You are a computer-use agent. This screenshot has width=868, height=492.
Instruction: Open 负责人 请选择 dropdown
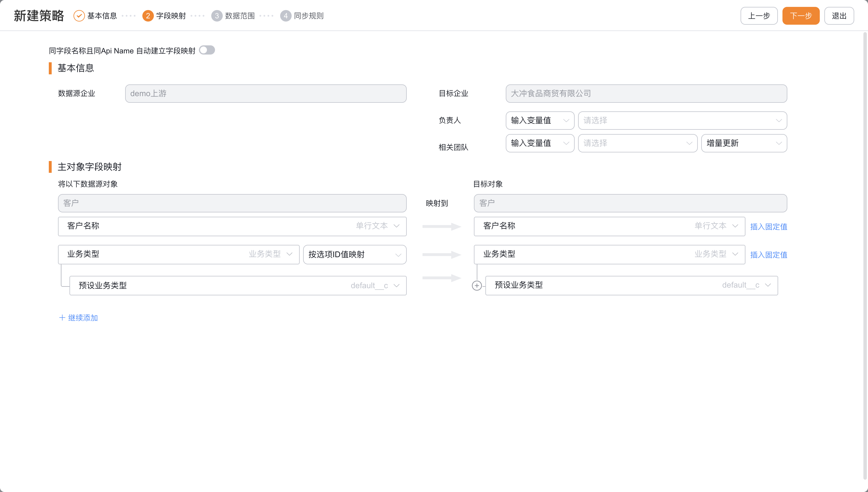(x=682, y=120)
